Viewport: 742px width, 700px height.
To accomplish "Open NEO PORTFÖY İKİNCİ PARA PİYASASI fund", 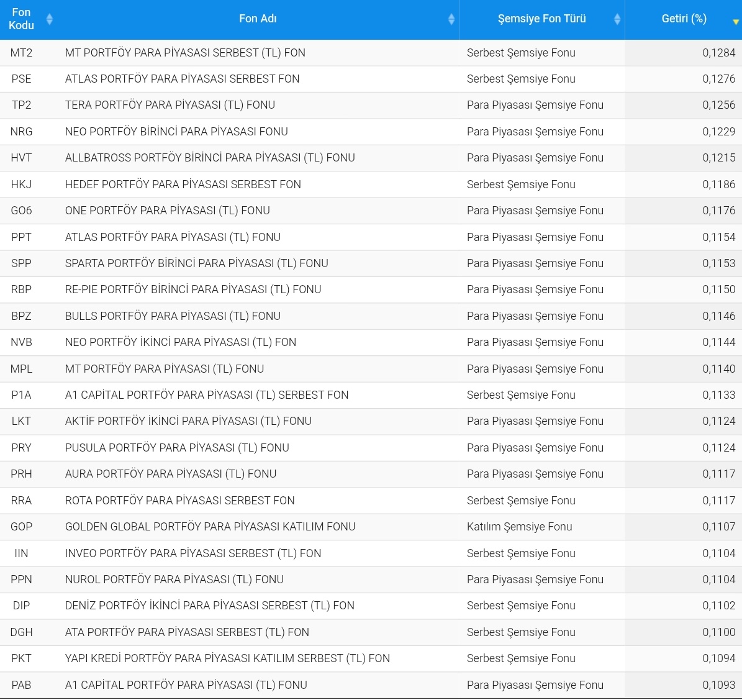I will click(180, 342).
